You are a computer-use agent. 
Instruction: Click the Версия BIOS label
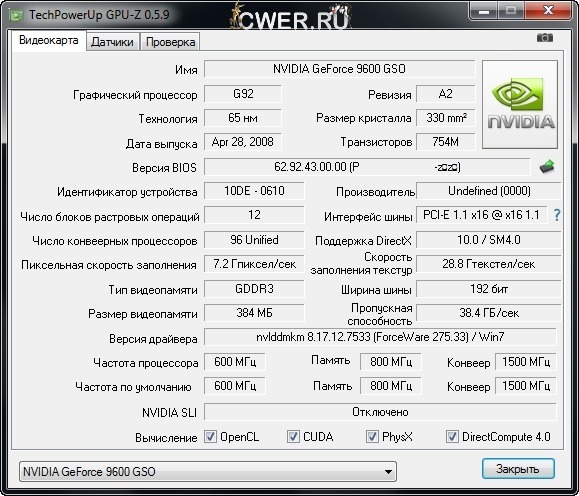[x=164, y=168]
